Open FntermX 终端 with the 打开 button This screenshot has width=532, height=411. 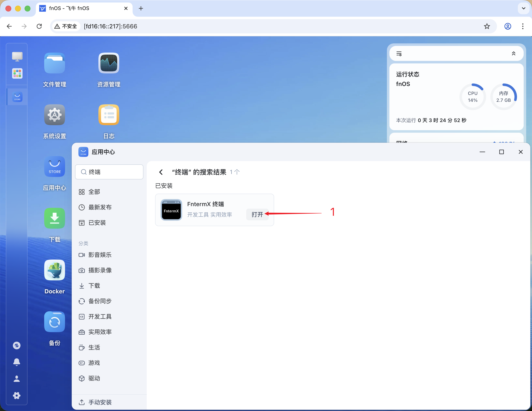pyautogui.click(x=257, y=214)
